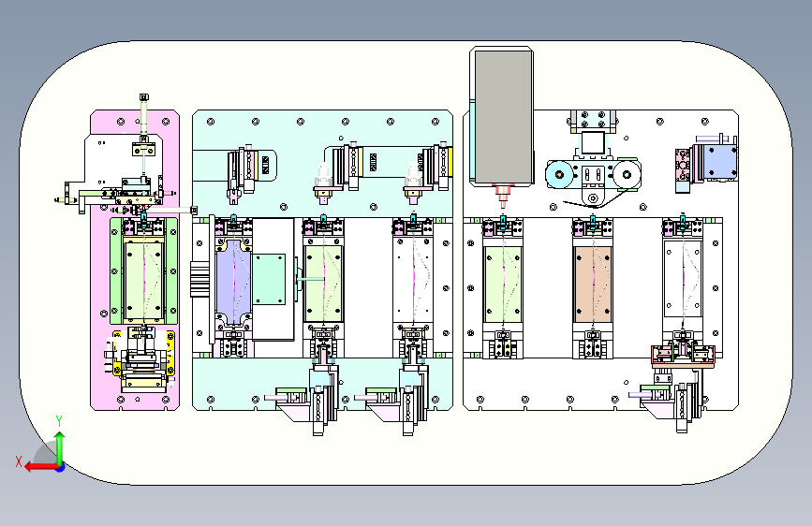The image size is (812, 526).
Task: Click the blue Z axis dot at the triad origin
Action: click(61, 467)
